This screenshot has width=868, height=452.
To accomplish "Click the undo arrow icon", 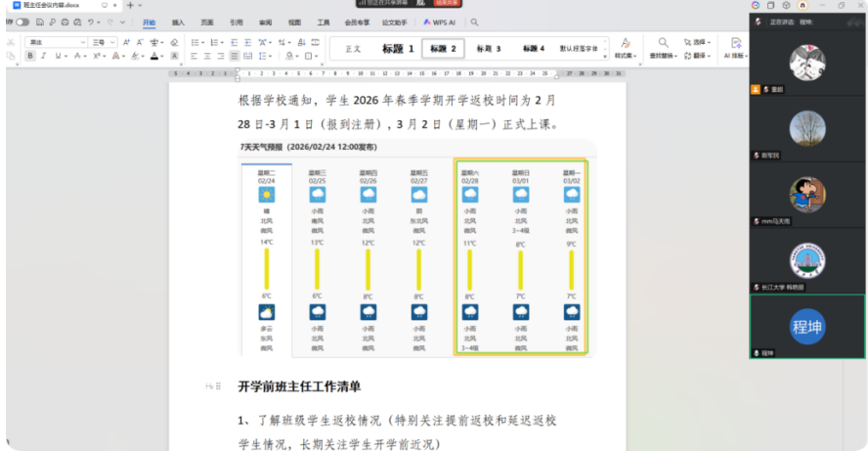I will tap(90, 22).
